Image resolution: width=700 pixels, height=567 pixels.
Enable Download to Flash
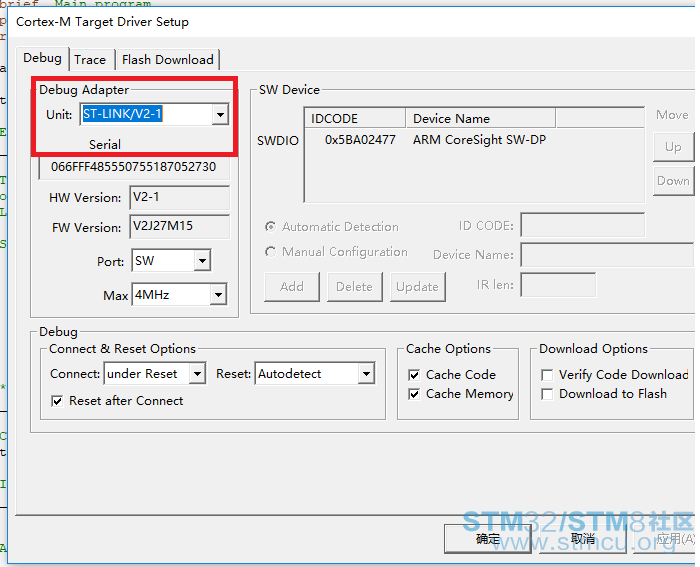pyautogui.click(x=547, y=394)
